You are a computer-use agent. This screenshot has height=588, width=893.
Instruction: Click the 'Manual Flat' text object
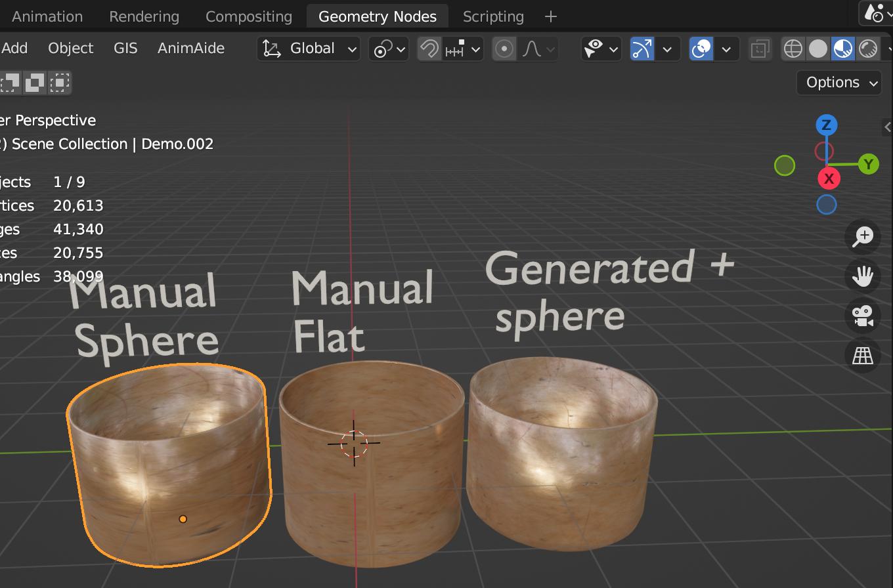point(362,311)
